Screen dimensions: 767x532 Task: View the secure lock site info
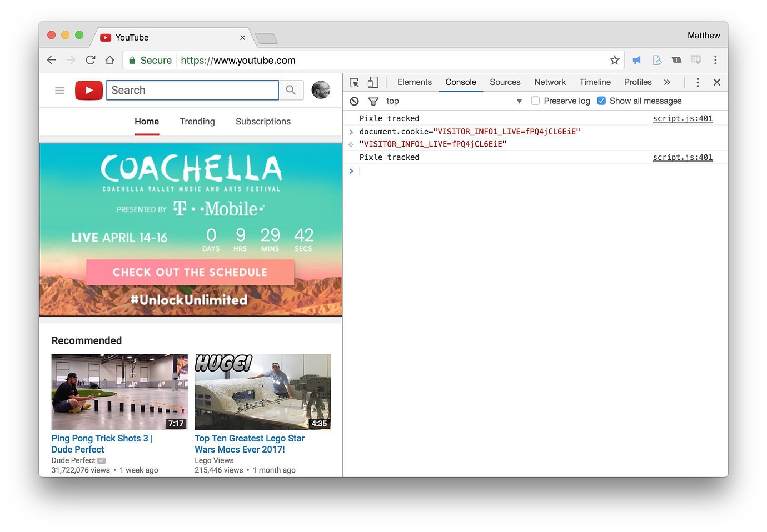[132, 60]
